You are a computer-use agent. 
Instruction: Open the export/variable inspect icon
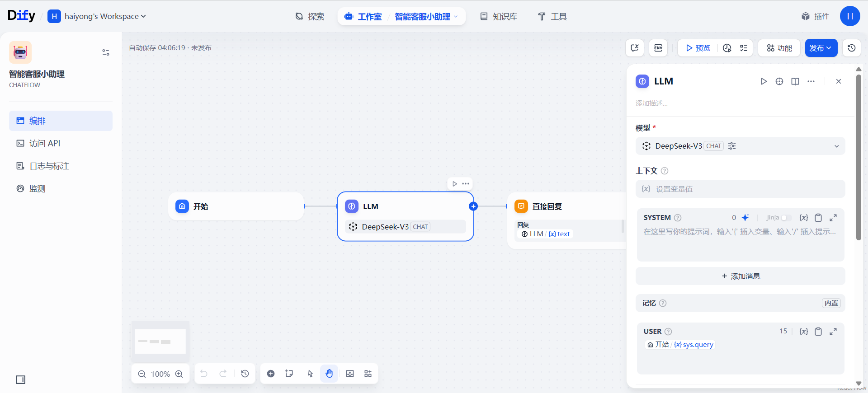click(x=635, y=48)
